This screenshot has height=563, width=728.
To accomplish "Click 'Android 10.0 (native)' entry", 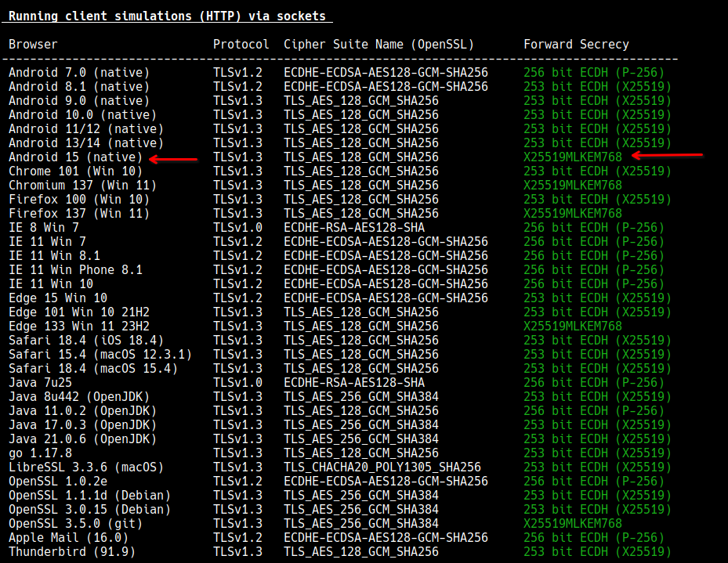I will point(82,115).
